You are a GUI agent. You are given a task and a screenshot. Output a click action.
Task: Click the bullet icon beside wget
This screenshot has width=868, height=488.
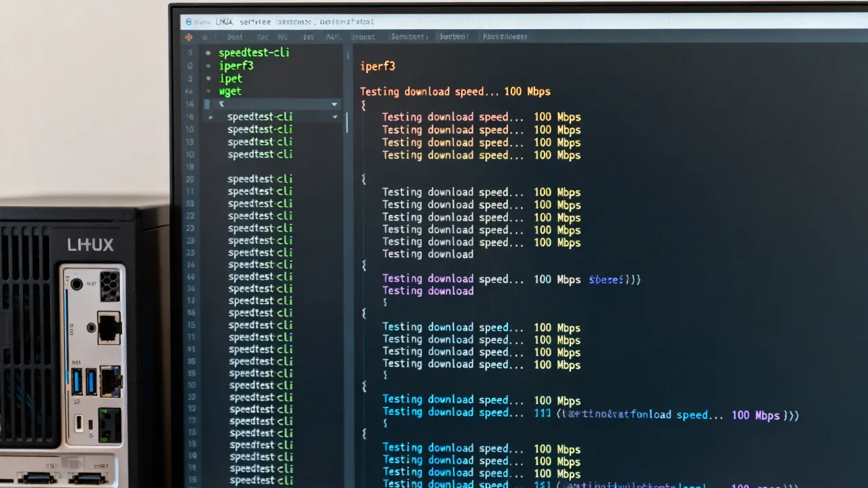208,91
